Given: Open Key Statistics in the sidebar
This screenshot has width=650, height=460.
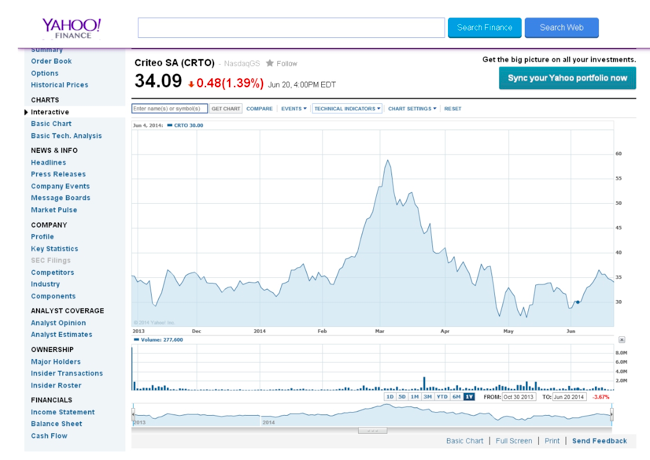Looking at the screenshot, I should pos(54,249).
